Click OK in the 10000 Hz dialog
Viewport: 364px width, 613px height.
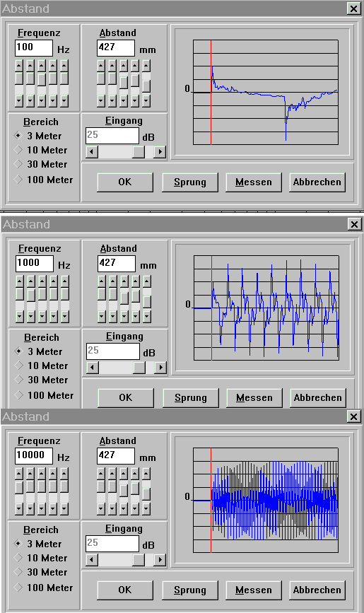pyautogui.click(x=125, y=590)
